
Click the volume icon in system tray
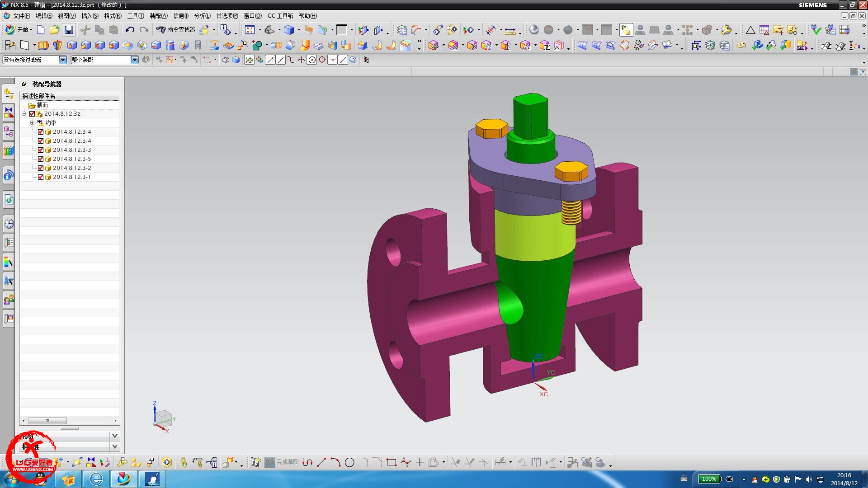pyautogui.click(x=809, y=479)
